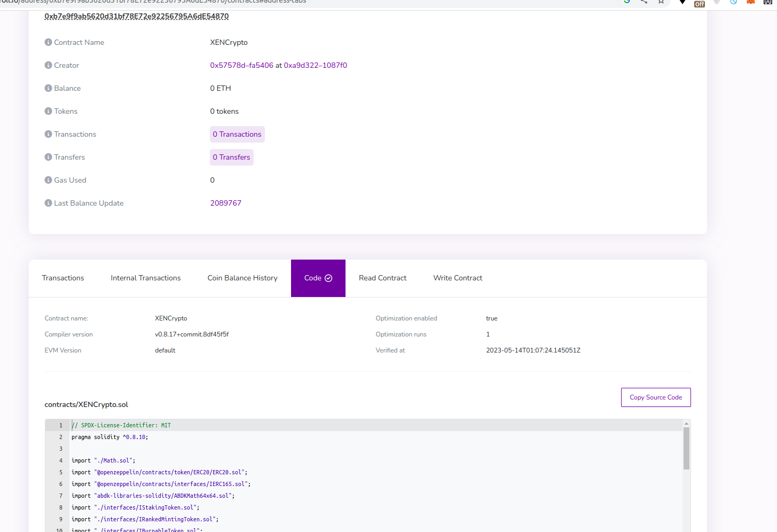Click the code editor scrollbar thumb
The width and height of the screenshot is (777, 532).
pos(686,449)
